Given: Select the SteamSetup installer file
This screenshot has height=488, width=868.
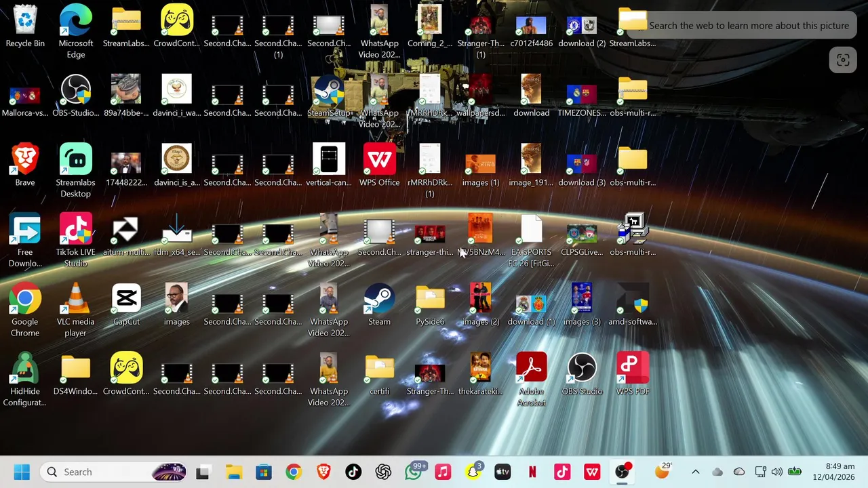Looking at the screenshot, I should [x=329, y=96].
